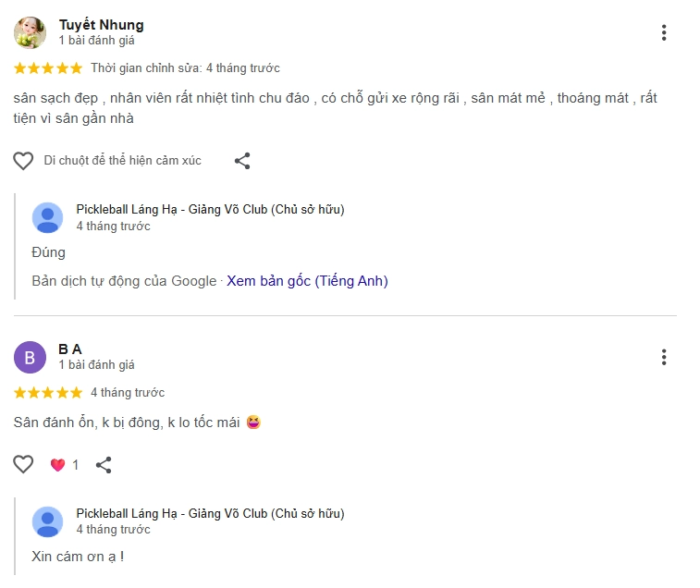This screenshot has height=588, width=700.
Task: Click "1 bài đánh giá" under B A
Action: pyautogui.click(x=96, y=365)
